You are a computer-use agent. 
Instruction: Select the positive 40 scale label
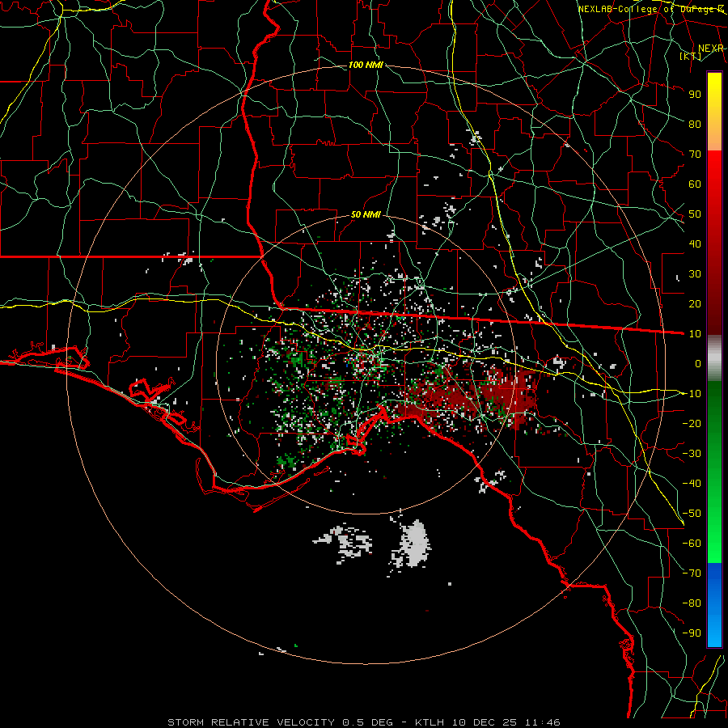coord(695,243)
